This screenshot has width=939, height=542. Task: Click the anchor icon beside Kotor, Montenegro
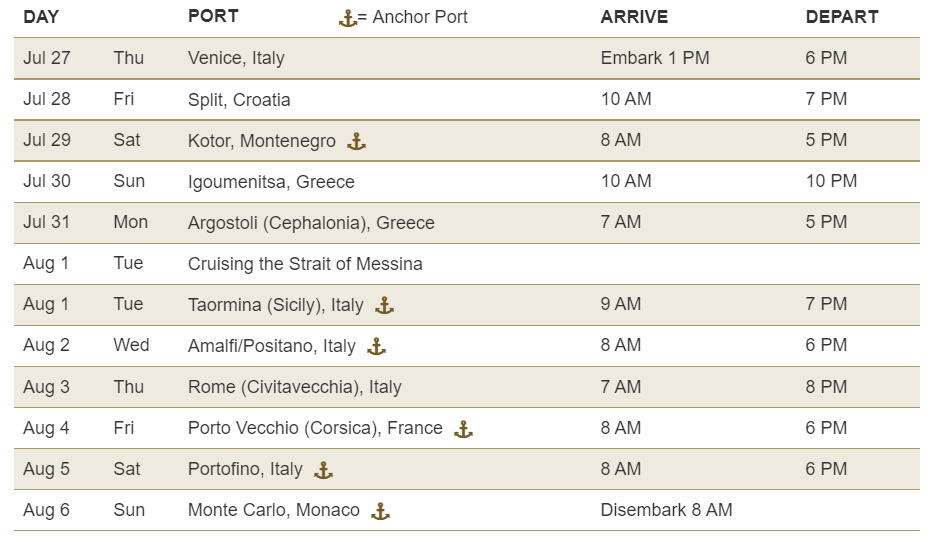pos(356,142)
